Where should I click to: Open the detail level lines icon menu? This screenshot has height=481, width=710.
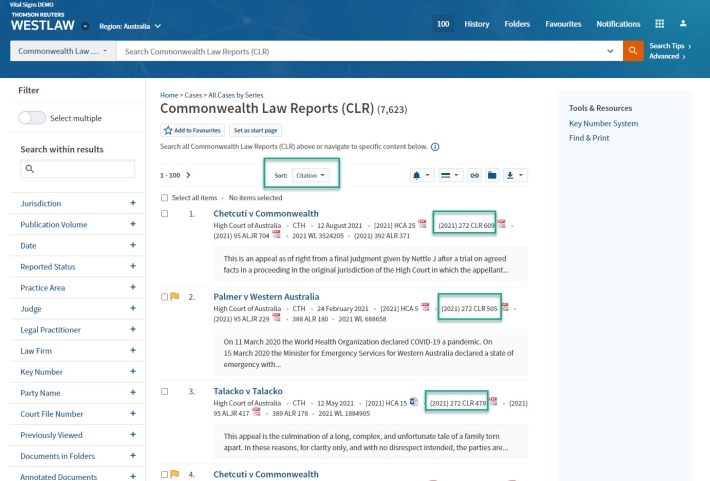click(x=450, y=175)
